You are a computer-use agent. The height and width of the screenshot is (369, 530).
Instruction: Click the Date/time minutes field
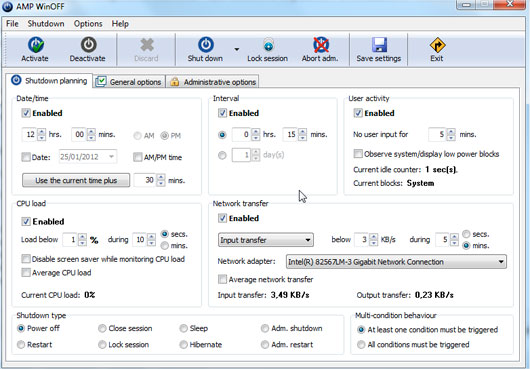pyautogui.click(x=79, y=134)
